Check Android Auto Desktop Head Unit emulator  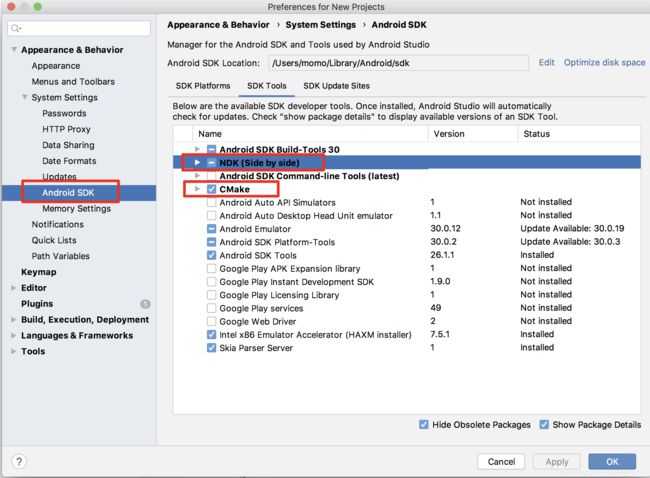click(x=211, y=216)
